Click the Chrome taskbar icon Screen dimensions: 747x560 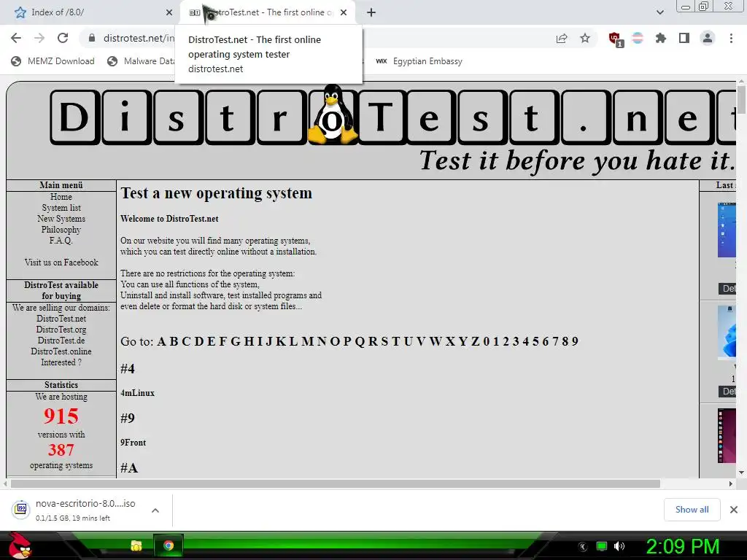click(169, 545)
